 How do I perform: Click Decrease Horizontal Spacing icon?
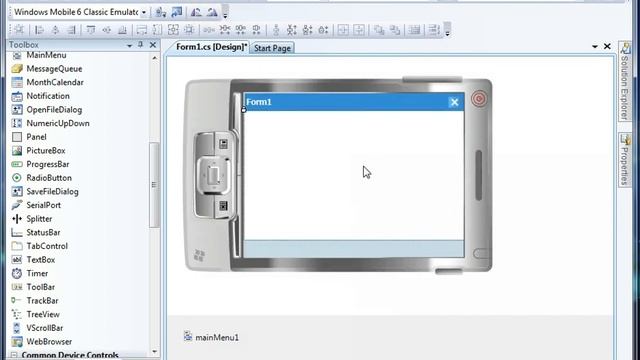pos(240,30)
